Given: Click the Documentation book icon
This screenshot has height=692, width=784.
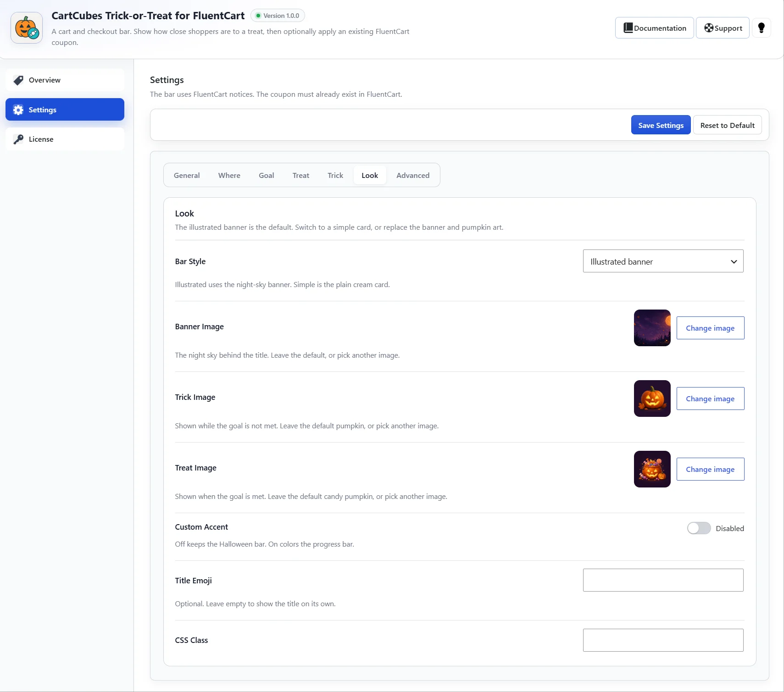Looking at the screenshot, I should 628,28.
